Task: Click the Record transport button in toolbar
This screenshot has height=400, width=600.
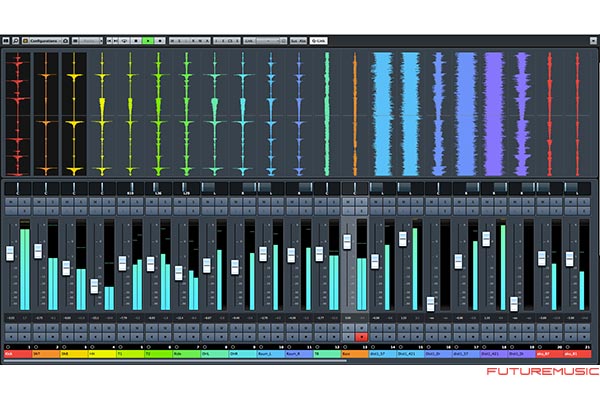Action: 160,41
